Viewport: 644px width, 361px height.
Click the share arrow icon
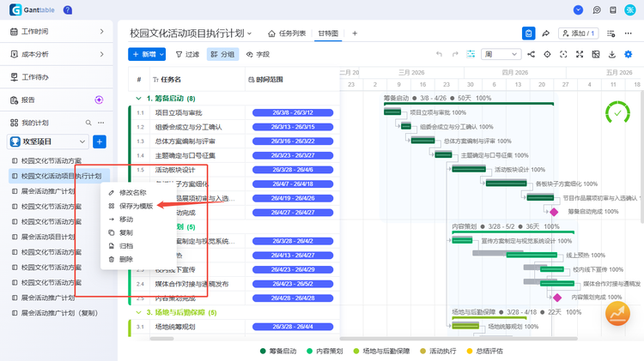click(x=546, y=33)
